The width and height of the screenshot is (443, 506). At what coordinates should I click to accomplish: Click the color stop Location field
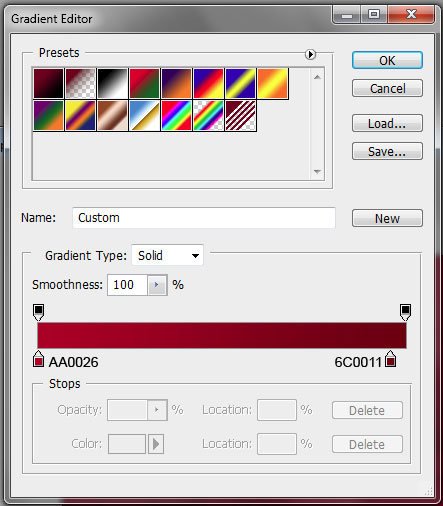coord(277,444)
